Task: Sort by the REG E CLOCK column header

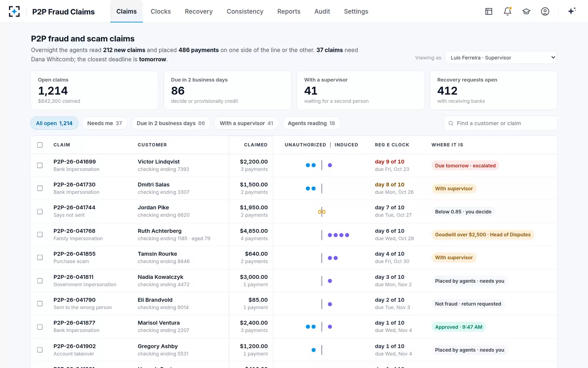Action: pos(392,145)
